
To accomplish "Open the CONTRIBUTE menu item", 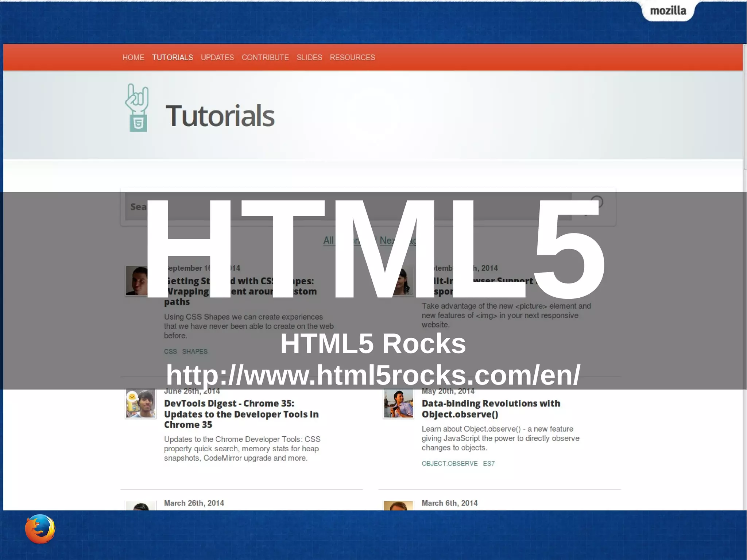I will pyautogui.click(x=265, y=58).
